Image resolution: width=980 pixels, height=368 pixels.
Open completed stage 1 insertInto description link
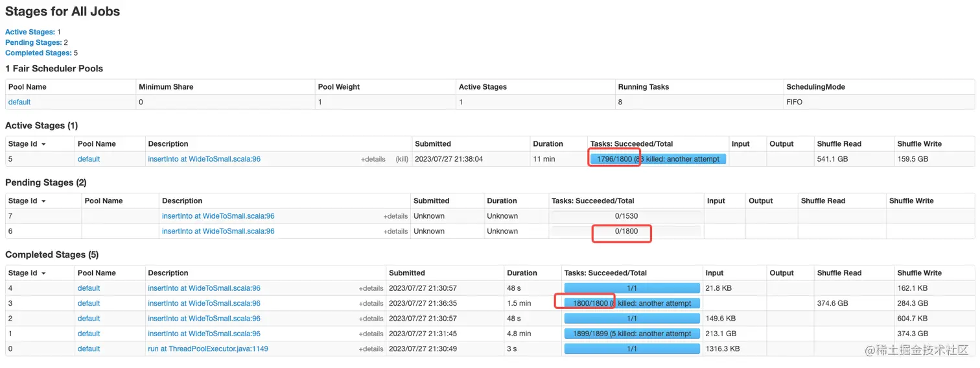(x=204, y=334)
